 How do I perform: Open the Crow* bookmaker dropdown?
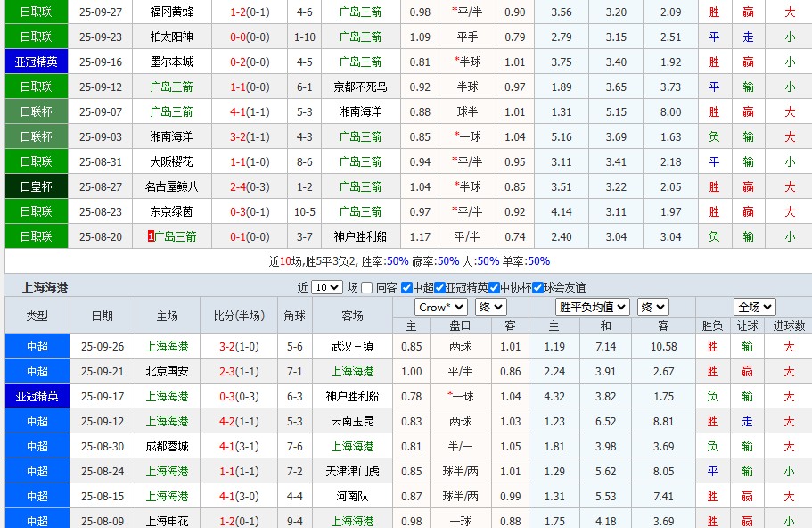click(439, 306)
